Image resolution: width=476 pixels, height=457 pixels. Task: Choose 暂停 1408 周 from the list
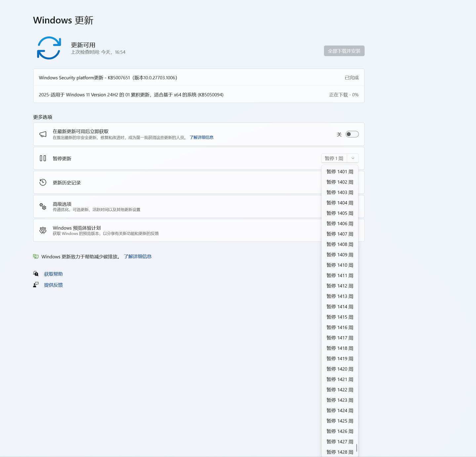point(340,244)
